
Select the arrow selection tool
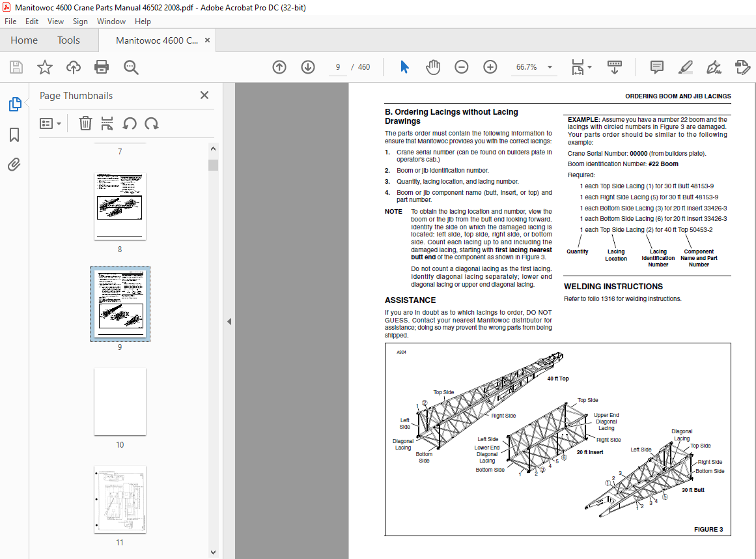click(404, 67)
